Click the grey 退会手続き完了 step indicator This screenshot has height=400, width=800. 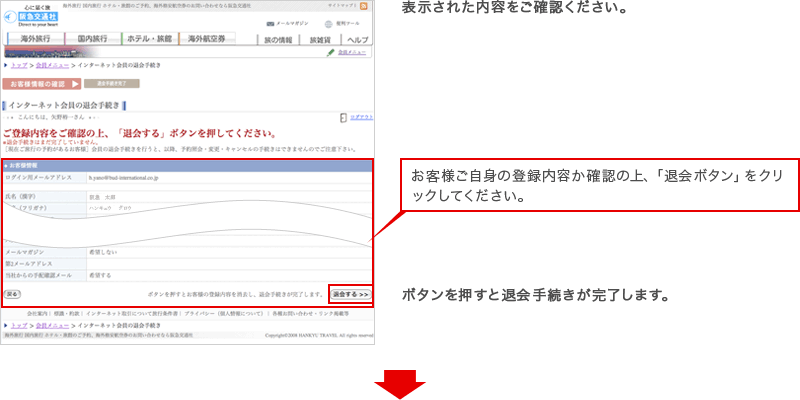(x=112, y=83)
